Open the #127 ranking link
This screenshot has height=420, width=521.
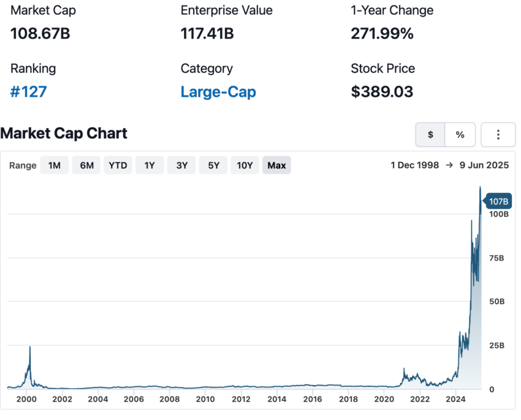click(x=29, y=92)
